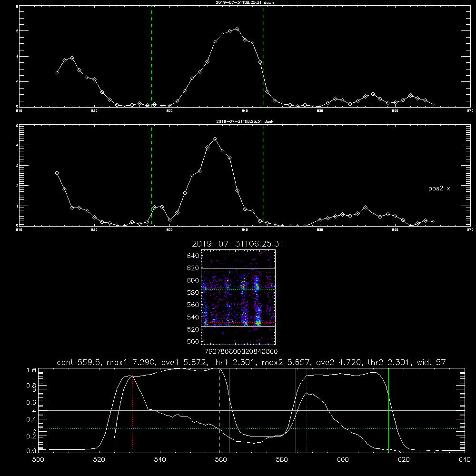
Task: Click the heatmap title 2019-07-31T06:25:31
Action: click(238, 244)
